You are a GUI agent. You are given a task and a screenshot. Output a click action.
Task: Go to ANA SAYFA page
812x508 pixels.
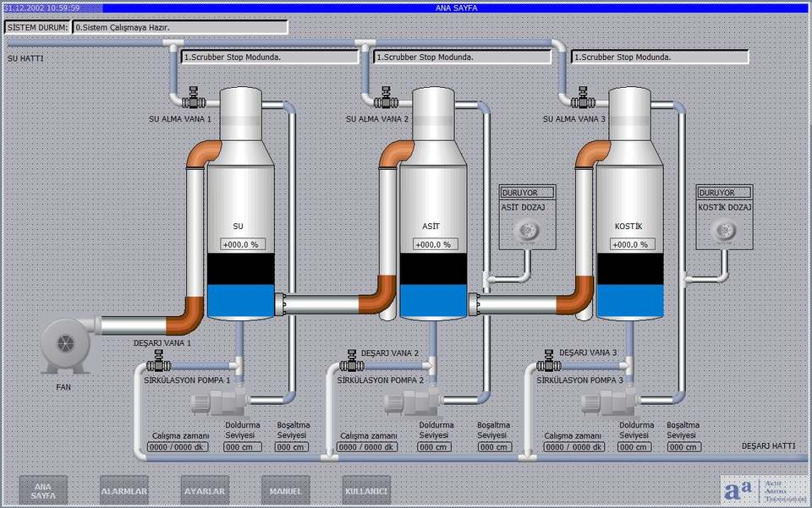(43, 490)
